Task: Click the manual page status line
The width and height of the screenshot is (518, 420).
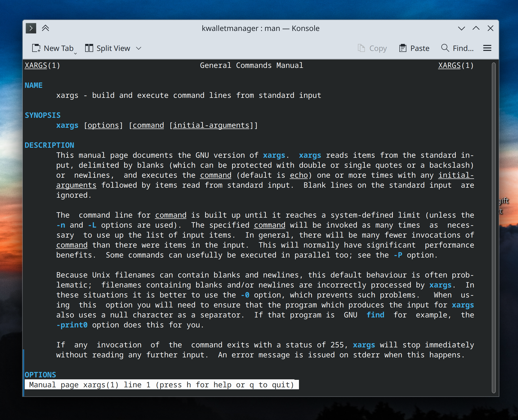Action: click(161, 385)
